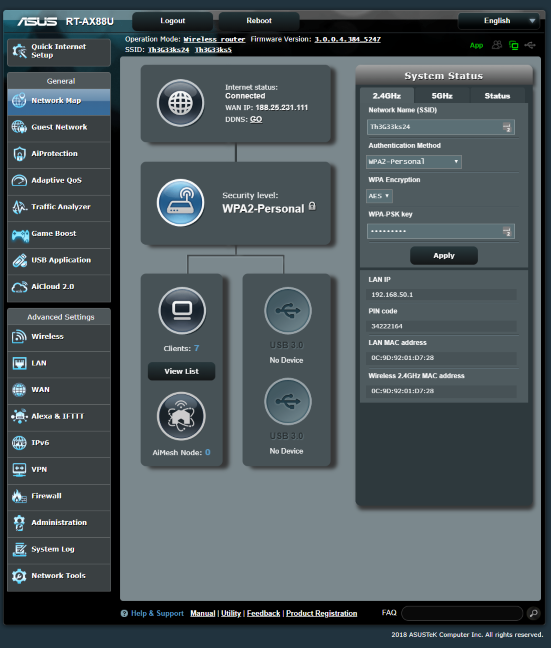Click the LAN settings icon
The height and width of the screenshot is (648, 551).
(19, 363)
